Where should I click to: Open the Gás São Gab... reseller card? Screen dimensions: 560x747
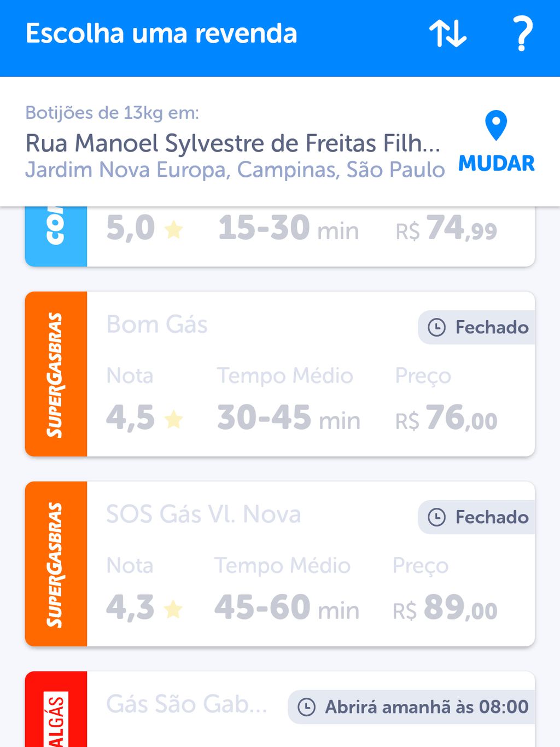(280, 709)
